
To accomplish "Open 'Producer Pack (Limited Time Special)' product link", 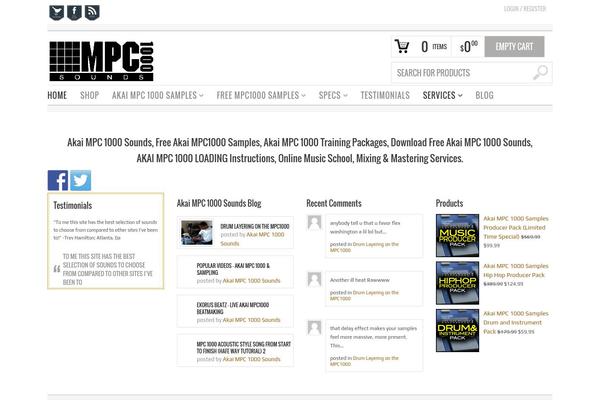I will coord(515,227).
